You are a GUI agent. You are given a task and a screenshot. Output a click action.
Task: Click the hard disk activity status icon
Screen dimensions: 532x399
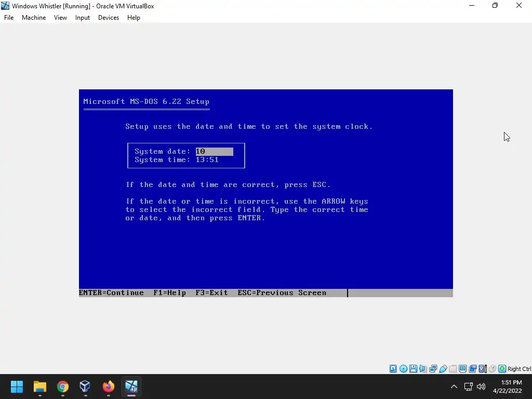pyautogui.click(x=393, y=369)
